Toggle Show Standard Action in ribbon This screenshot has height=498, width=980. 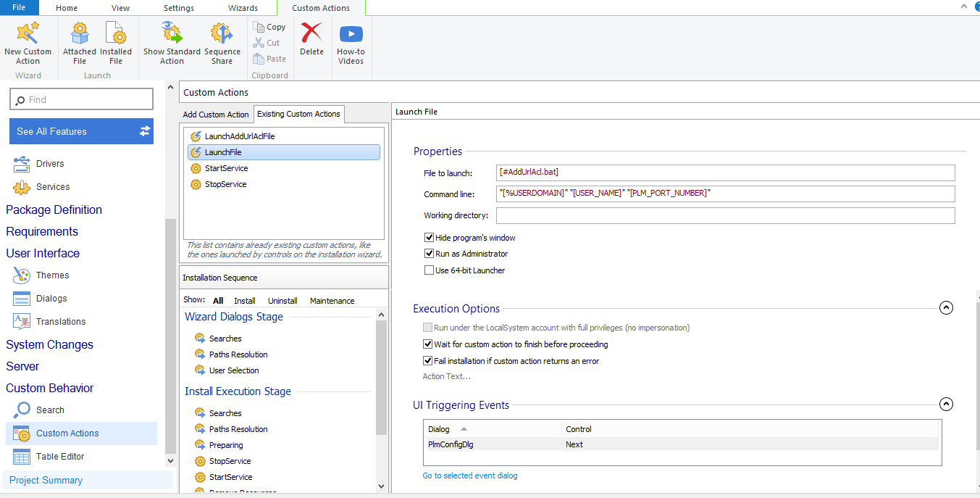click(x=172, y=34)
